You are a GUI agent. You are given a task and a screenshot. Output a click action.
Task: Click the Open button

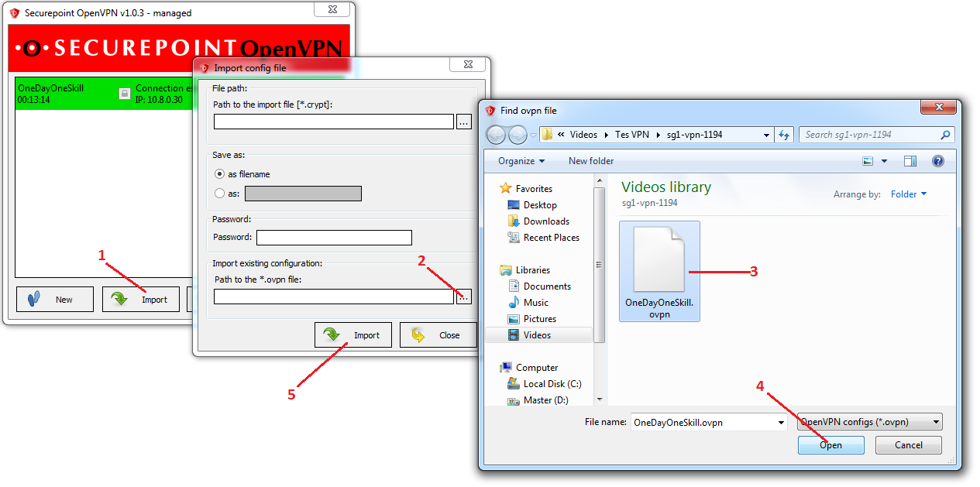[x=830, y=445]
